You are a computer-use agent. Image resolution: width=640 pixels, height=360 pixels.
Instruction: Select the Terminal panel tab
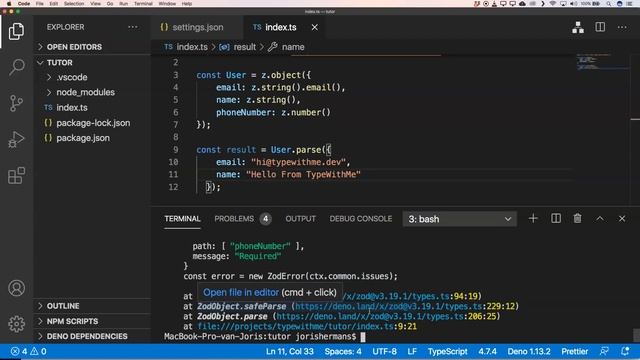click(x=182, y=219)
